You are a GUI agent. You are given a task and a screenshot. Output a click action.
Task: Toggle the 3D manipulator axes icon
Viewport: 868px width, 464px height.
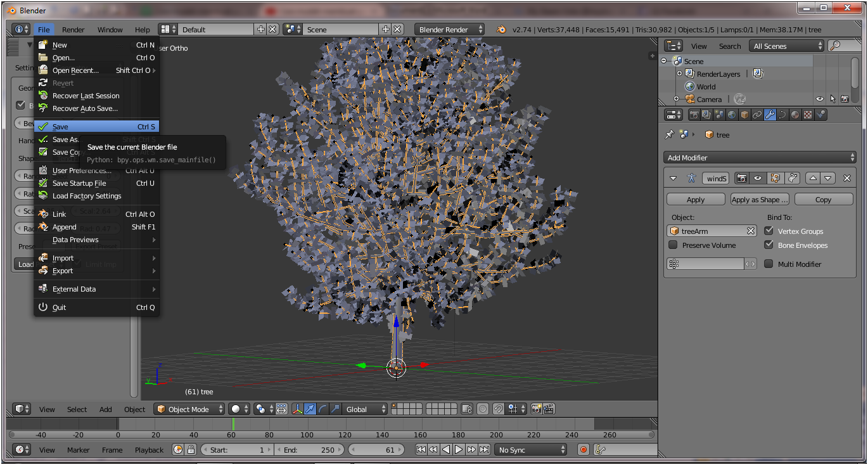point(298,409)
